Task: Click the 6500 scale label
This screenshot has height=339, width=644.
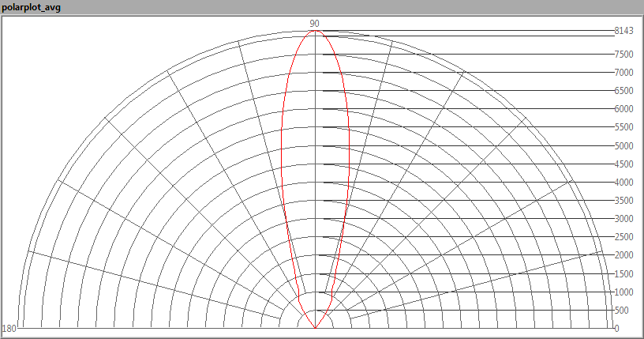Action: coord(623,91)
